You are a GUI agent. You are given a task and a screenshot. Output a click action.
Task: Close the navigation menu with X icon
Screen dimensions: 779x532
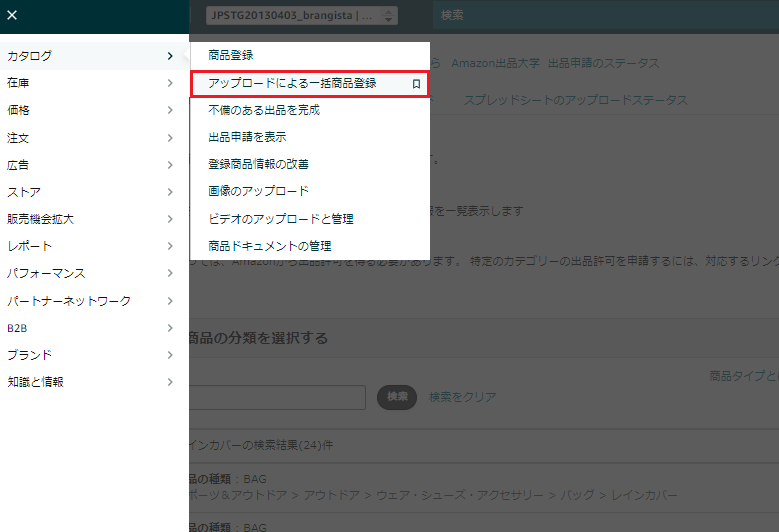[x=12, y=16]
